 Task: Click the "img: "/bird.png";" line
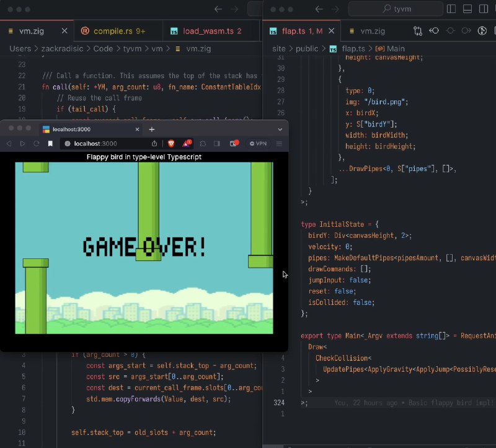(x=377, y=102)
